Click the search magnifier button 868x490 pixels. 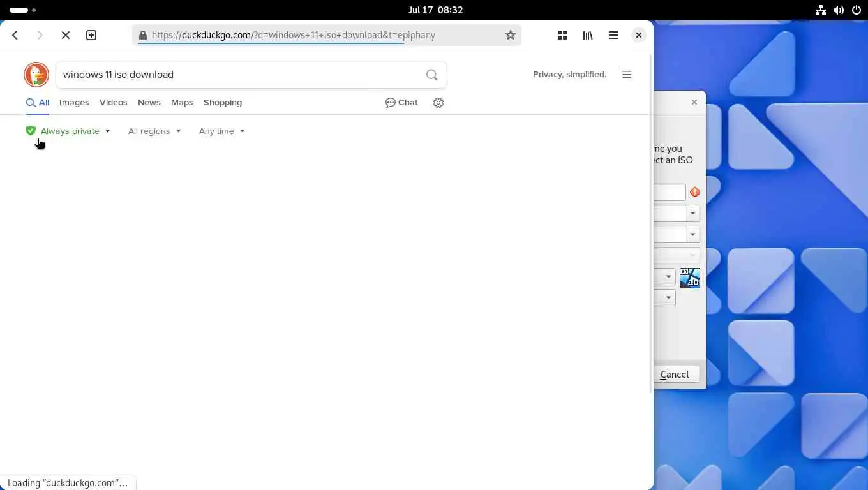click(432, 75)
